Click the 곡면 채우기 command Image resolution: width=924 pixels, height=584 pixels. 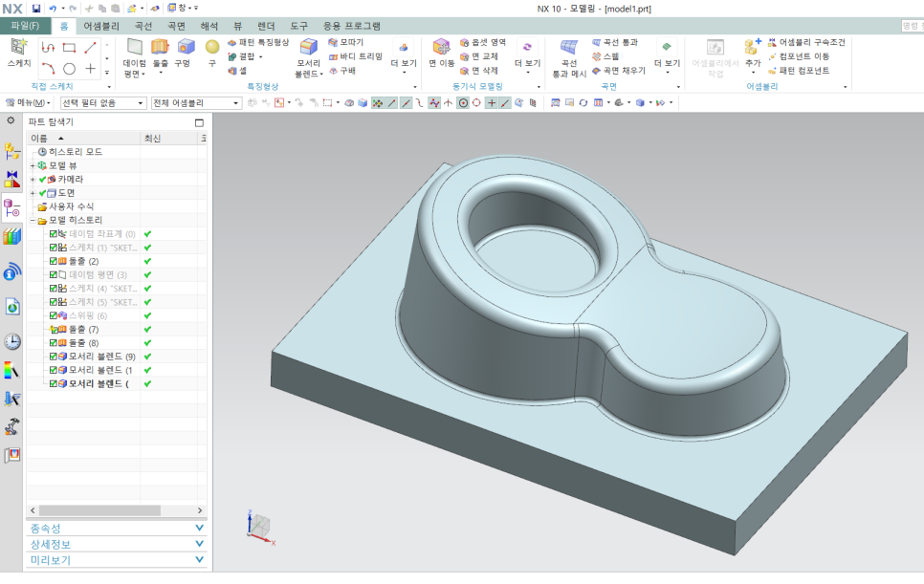619,71
